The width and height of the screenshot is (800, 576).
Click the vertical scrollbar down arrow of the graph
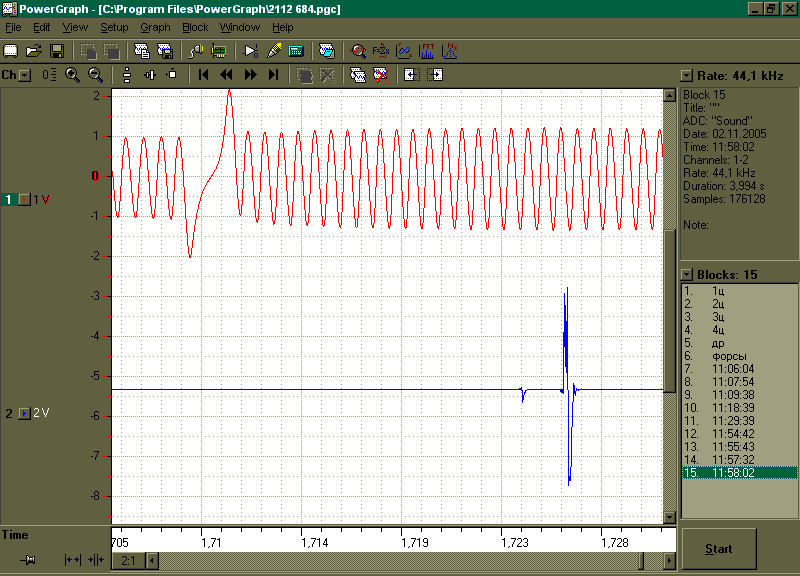[669, 517]
